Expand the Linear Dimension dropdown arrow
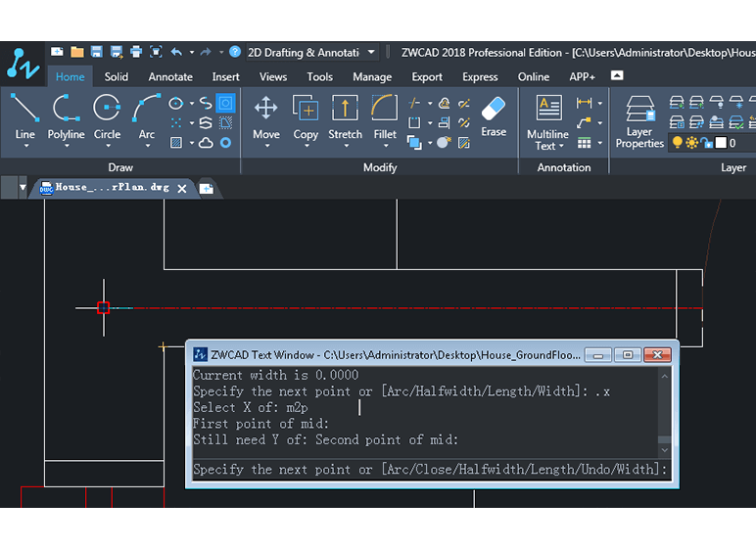 [x=599, y=103]
